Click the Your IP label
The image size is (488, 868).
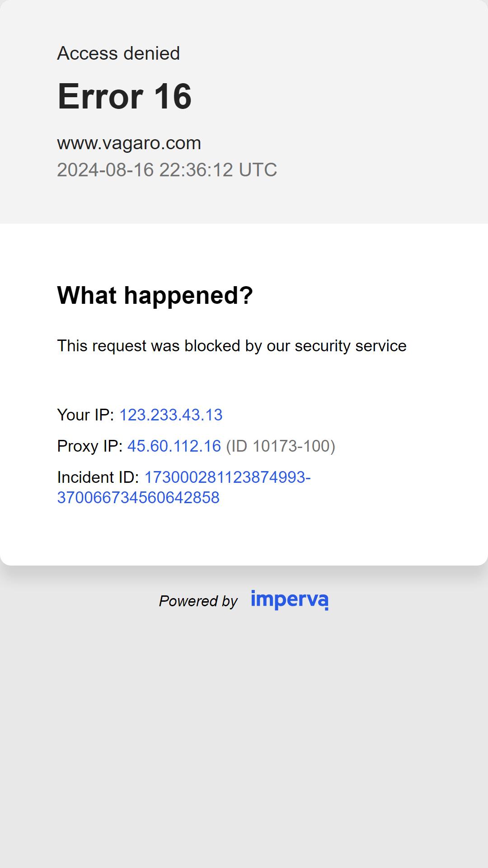(x=85, y=415)
